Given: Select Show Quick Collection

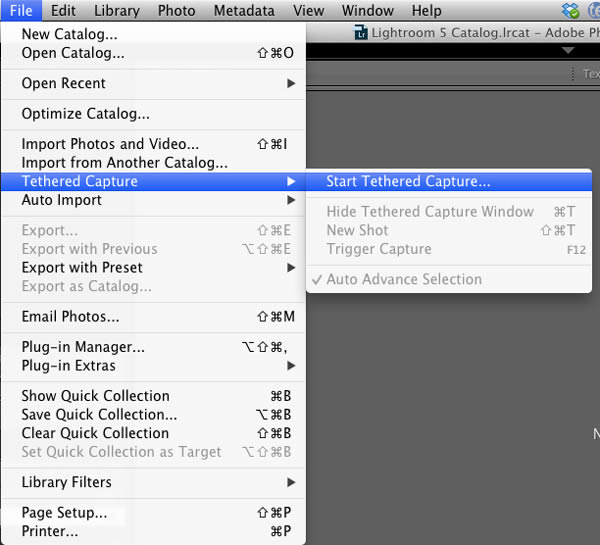Looking at the screenshot, I should (x=95, y=396).
